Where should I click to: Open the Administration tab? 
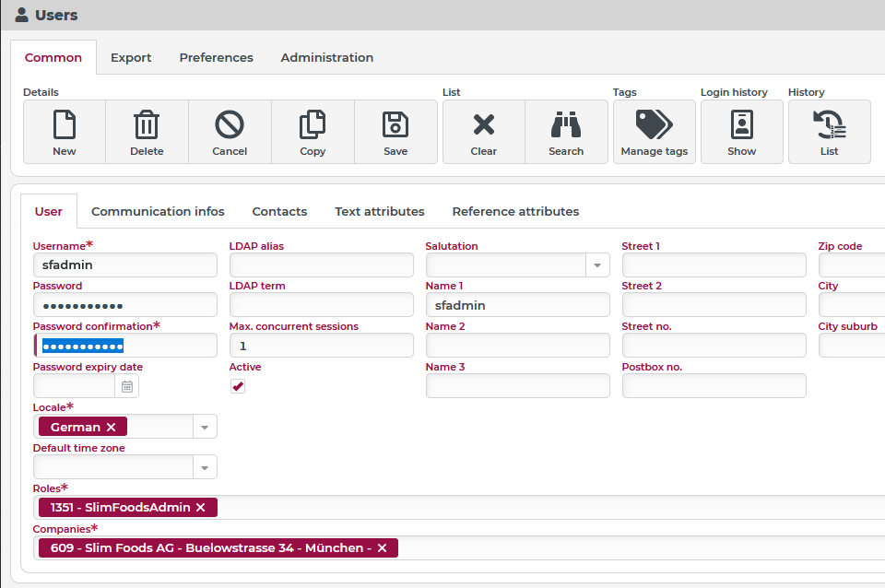point(326,57)
